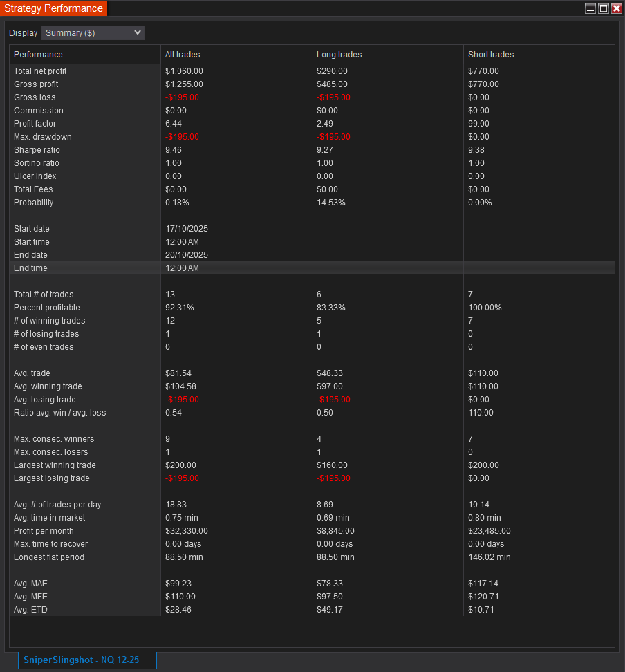Highlight the Profit factor row label
This screenshot has width=625, height=672.
click(x=35, y=124)
